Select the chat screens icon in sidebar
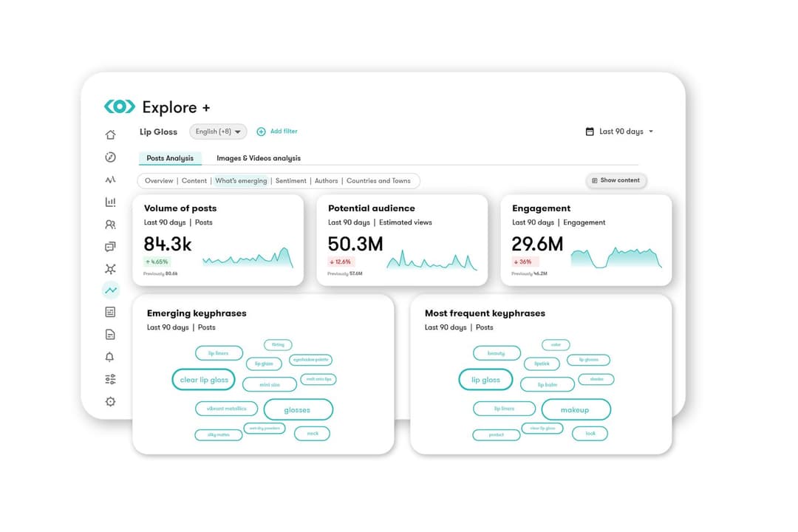The image size is (798, 532). tap(110, 246)
